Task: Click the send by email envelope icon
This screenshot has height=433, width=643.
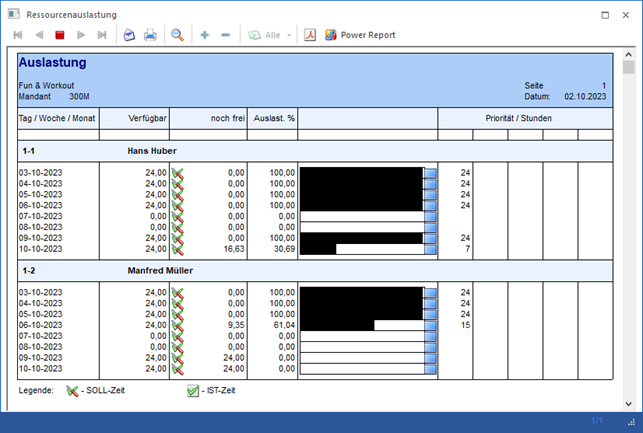Action: (x=129, y=35)
